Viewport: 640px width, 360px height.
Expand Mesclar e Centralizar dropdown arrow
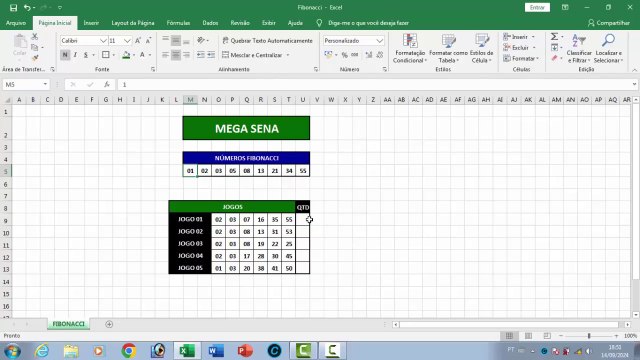288,55
